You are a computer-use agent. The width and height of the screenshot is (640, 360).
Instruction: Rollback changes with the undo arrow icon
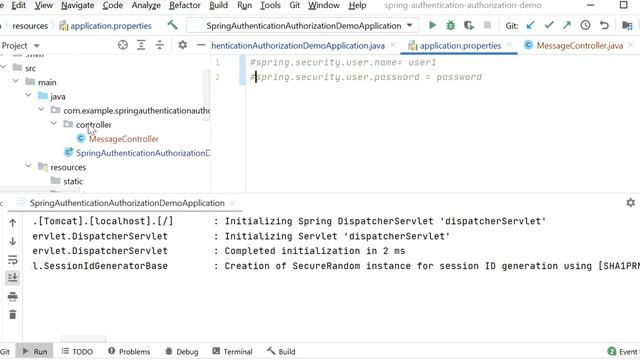click(604, 25)
